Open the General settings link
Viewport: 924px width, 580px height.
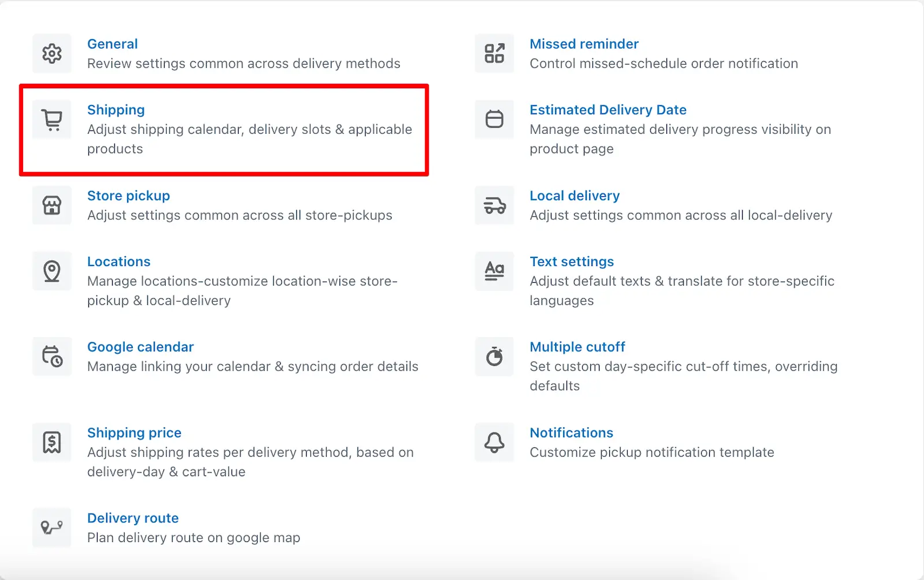tap(113, 44)
